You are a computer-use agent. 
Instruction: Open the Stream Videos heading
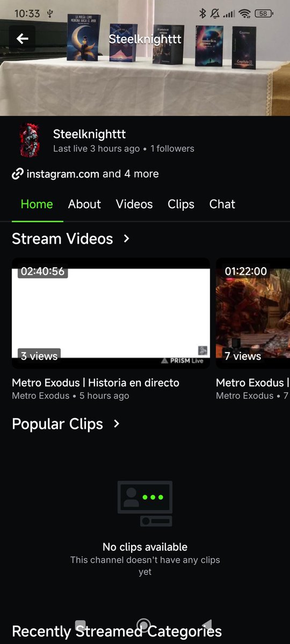point(62,239)
